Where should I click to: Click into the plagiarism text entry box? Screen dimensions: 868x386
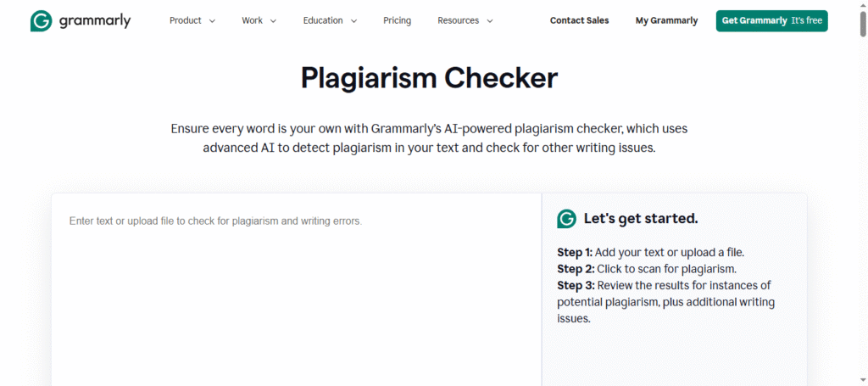point(296,288)
